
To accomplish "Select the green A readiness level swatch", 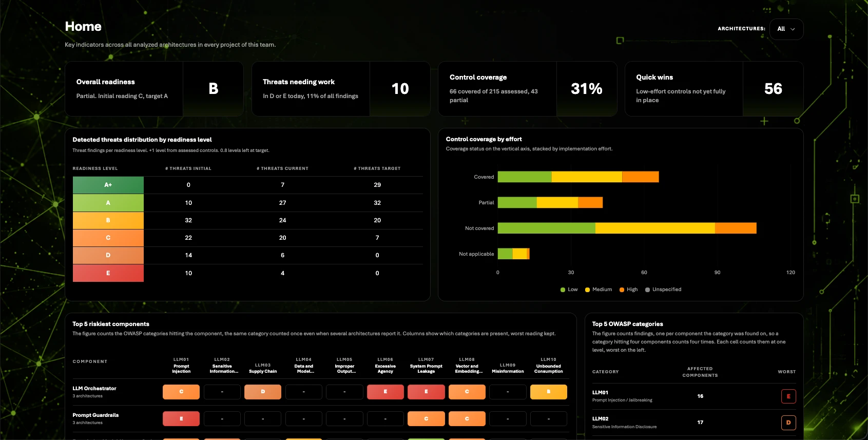I will [108, 203].
